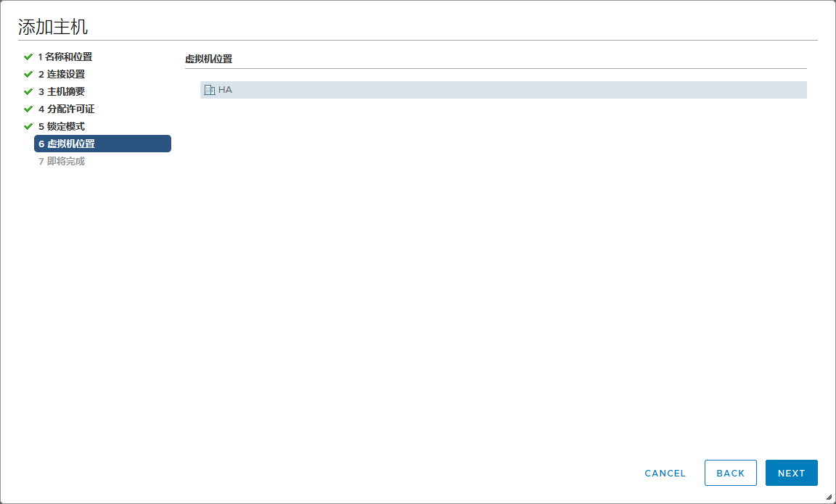The height and width of the screenshot is (504, 836).
Task: Click the green checkmark beside 分配许可证
Action: [28, 109]
